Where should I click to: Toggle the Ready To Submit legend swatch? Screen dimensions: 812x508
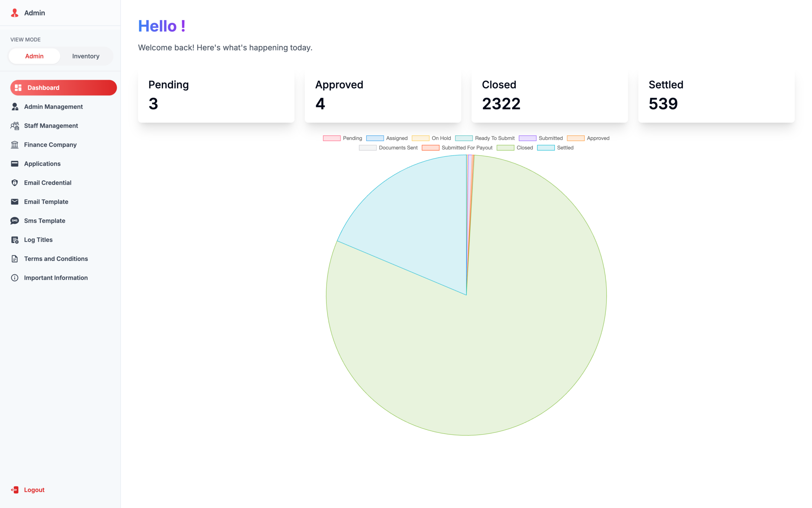[464, 138]
